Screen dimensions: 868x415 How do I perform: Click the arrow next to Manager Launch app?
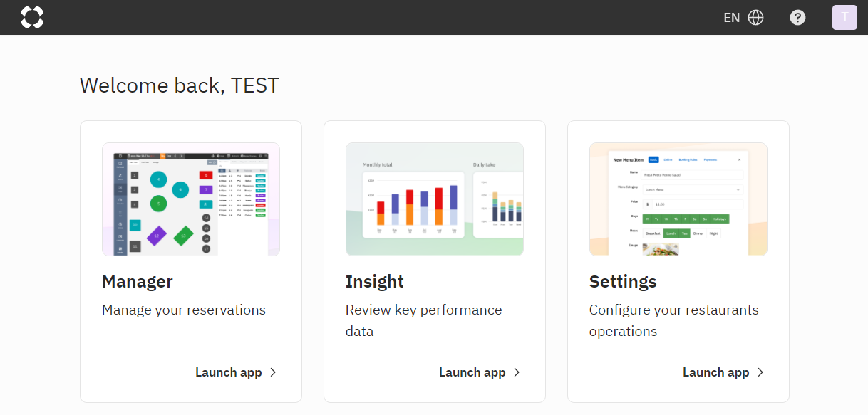tap(273, 372)
